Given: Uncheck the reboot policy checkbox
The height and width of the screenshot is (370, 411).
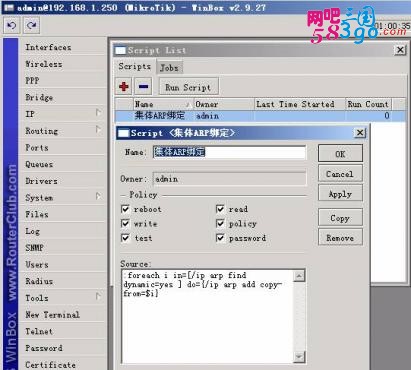Looking at the screenshot, I should click(125, 209).
